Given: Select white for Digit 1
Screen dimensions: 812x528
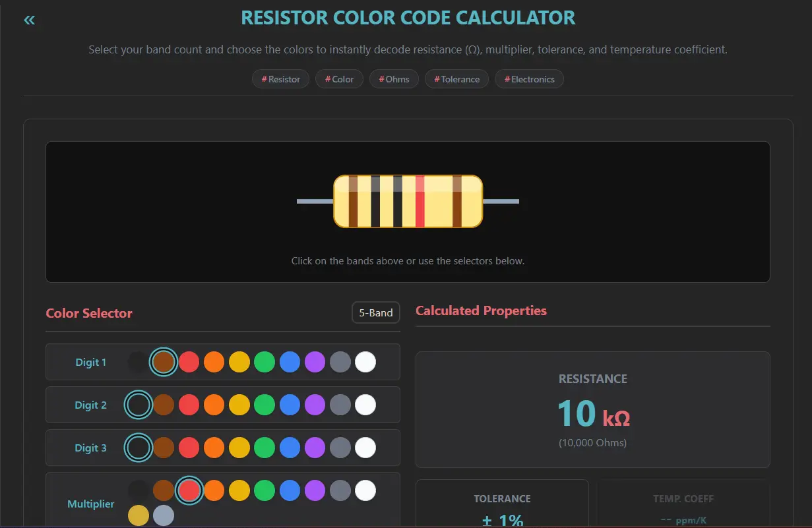Looking at the screenshot, I should (x=365, y=362).
